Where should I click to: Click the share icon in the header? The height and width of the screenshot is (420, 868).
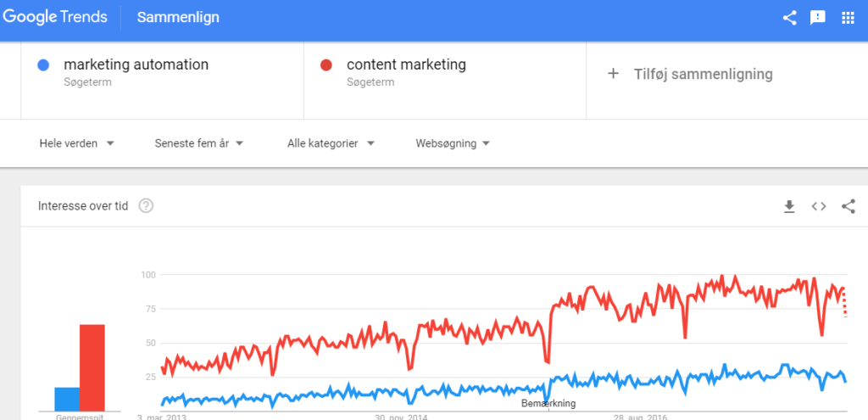pos(789,18)
